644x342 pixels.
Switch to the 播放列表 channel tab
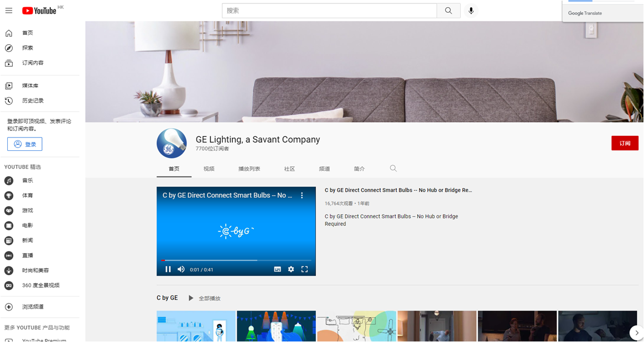[x=250, y=169]
